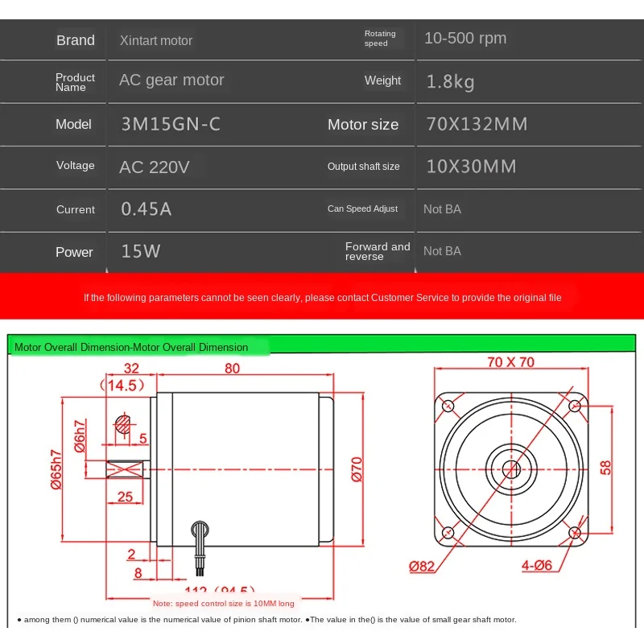
Task: Click the 'Can Speed Adjust' label
Action: [363, 208]
